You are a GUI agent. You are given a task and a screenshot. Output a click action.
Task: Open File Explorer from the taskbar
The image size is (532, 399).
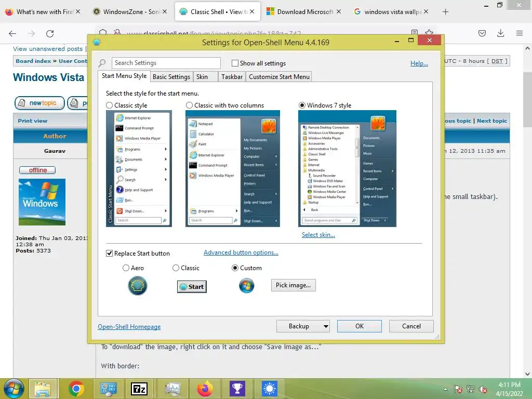point(44,389)
